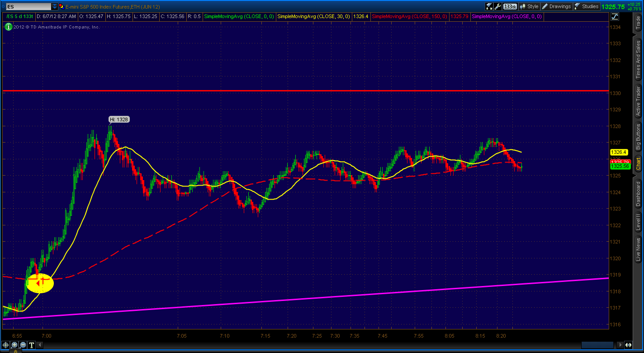Open chart settings wrench icon
644x353 pixels.
(498, 6)
